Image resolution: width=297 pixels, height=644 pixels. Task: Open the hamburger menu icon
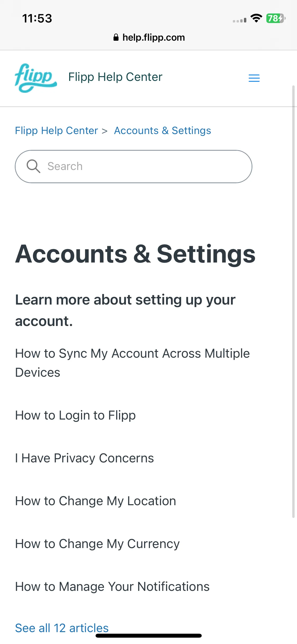(254, 78)
